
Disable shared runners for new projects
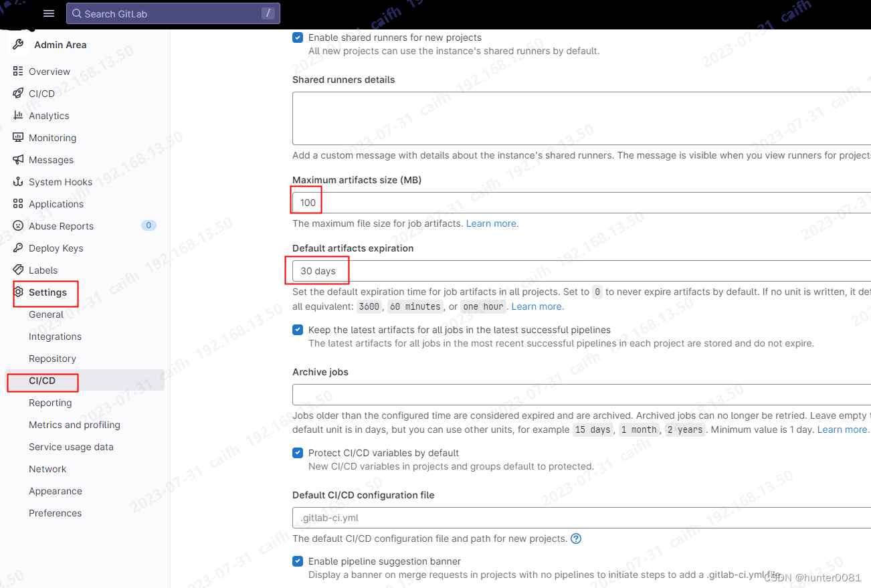click(x=297, y=37)
